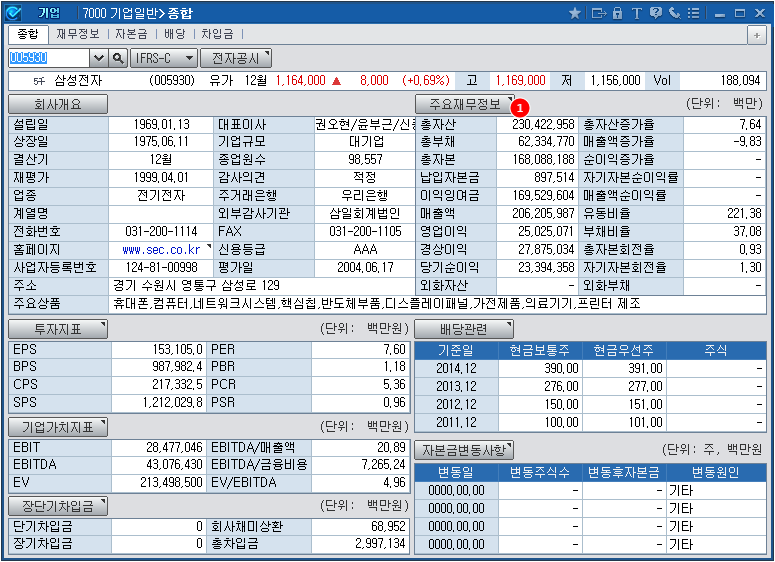Click the stock search magnifier icon
Viewport: 775px width, 562px height.
click(x=117, y=58)
